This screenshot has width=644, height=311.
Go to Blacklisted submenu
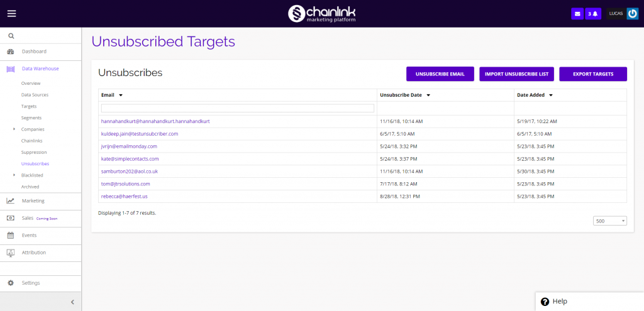click(x=32, y=175)
